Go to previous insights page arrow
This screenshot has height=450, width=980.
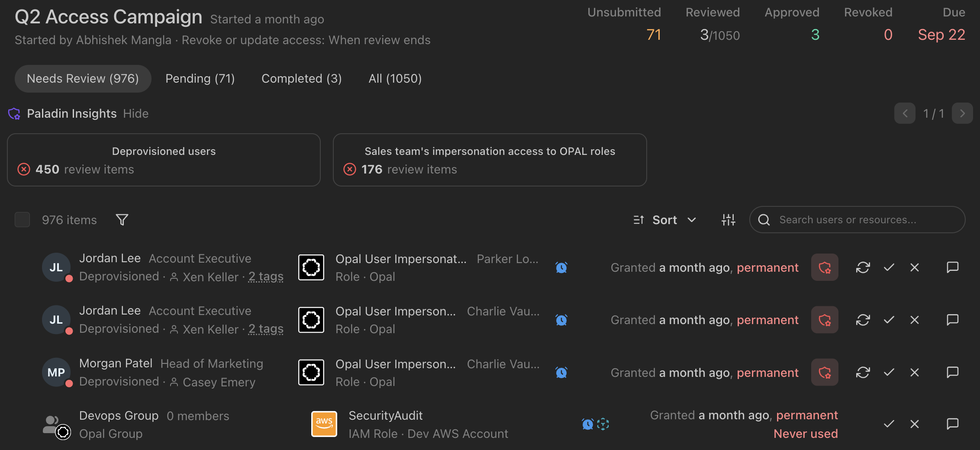(905, 113)
